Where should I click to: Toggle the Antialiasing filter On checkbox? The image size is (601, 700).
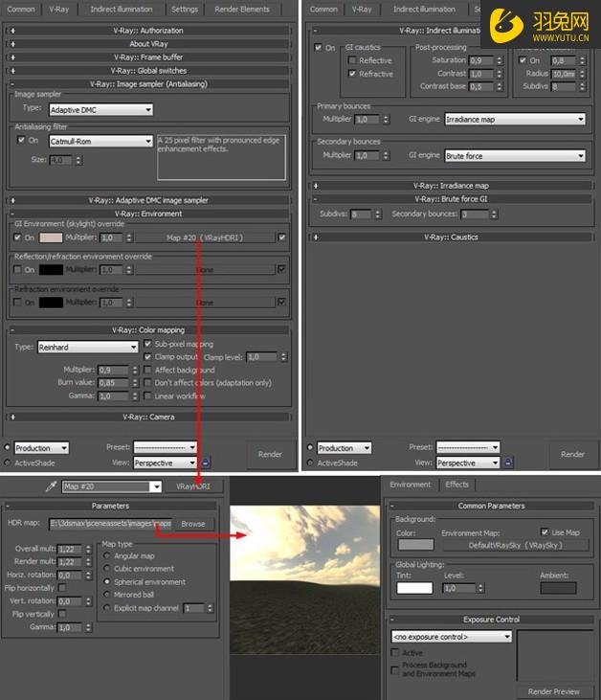pyautogui.click(x=21, y=140)
